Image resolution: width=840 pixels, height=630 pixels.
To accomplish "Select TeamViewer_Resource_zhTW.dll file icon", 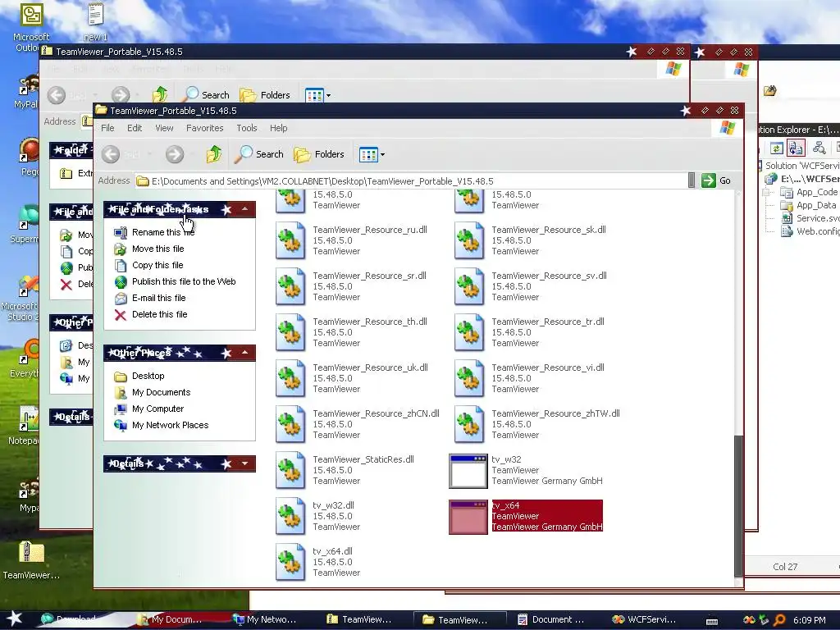I will (469, 425).
